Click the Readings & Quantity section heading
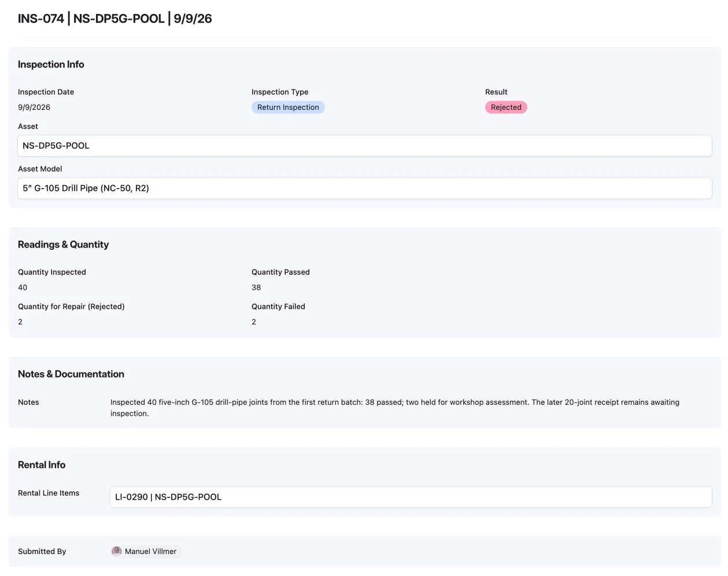This screenshot has height=576, width=728. [x=63, y=245]
